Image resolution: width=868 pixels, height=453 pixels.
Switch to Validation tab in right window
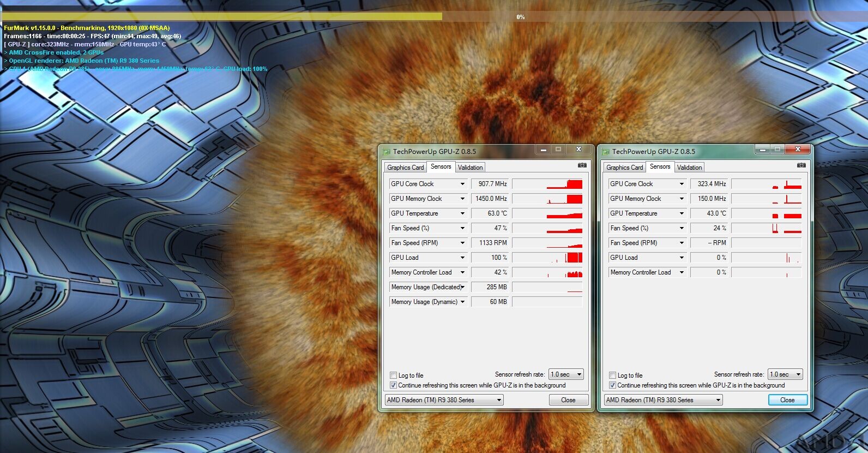(689, 168)
